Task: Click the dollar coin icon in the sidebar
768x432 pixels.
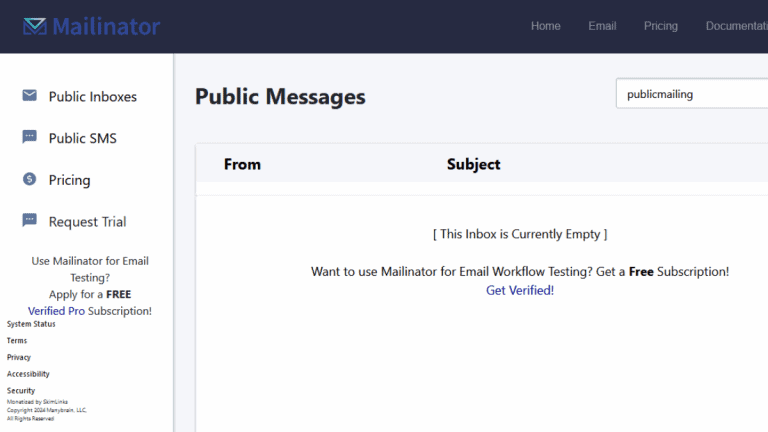Action: 29,180
